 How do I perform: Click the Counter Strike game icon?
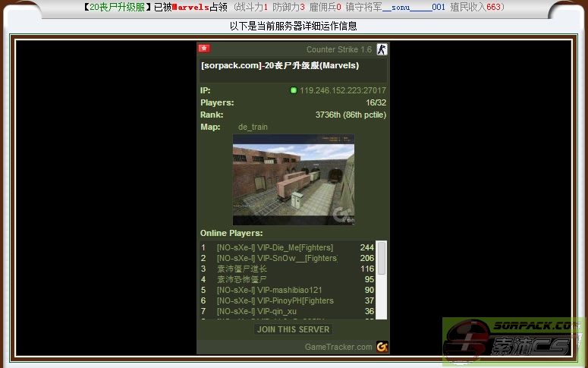click(x=382, y=49)
